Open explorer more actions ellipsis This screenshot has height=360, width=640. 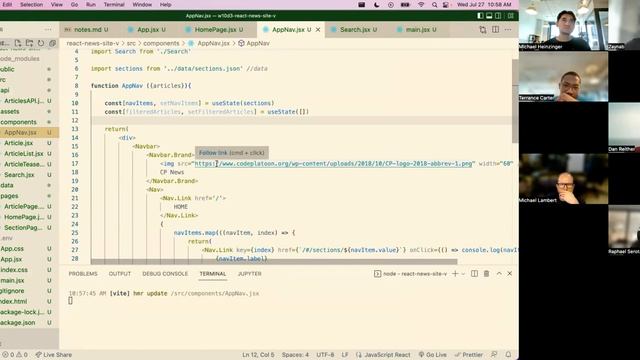[48, 29]
